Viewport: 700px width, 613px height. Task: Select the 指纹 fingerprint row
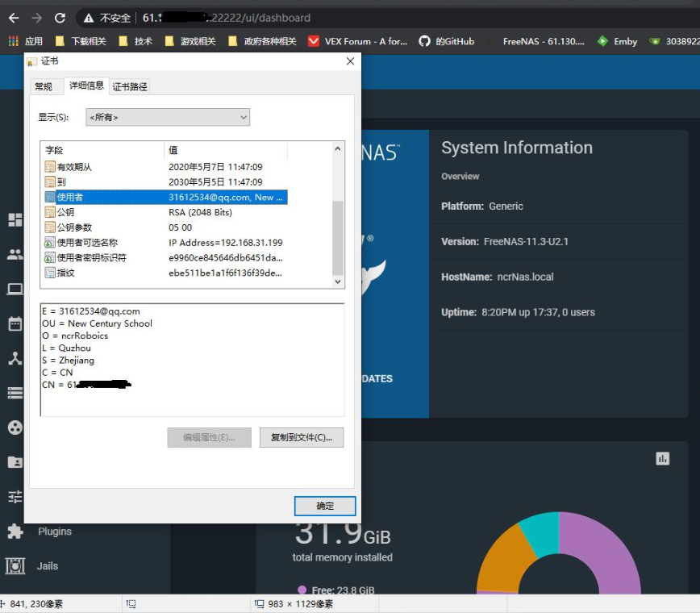[x=165, y=273]
